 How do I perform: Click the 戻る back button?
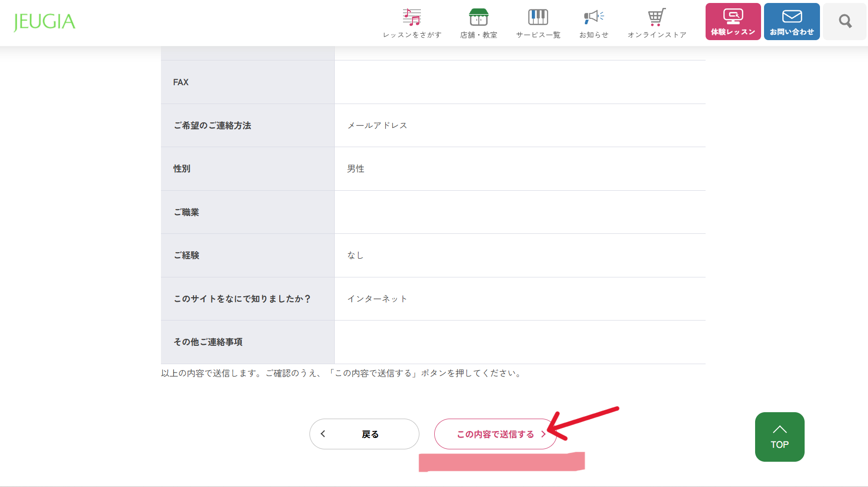coord(364,434)
